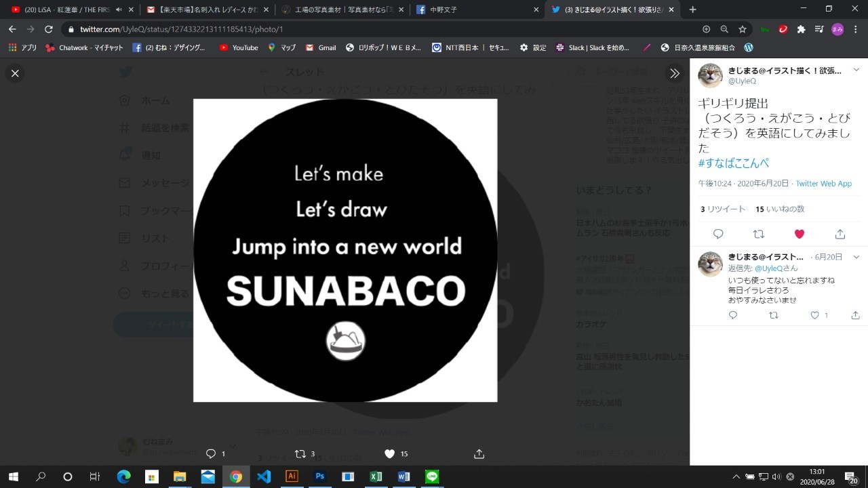Open the Chrome extensions puzzle icon
This screenshot has height=488, width=868.
coord(801,29)
